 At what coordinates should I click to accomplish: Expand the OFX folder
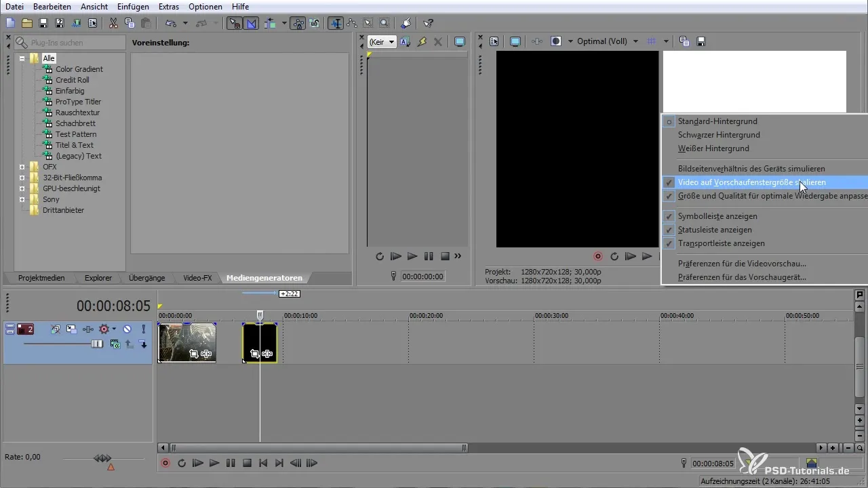pos(22,167)
